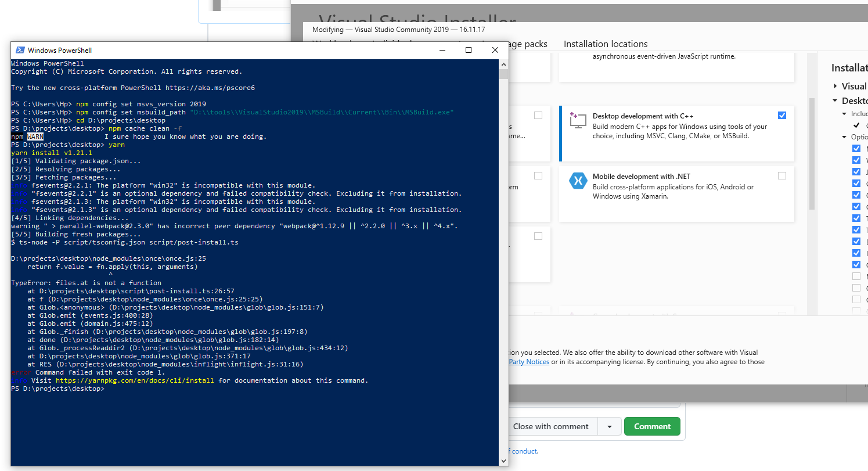The height and width of the screenshot is (471, 868).
Task: Click the green Comment button
Action: (652, 426)
